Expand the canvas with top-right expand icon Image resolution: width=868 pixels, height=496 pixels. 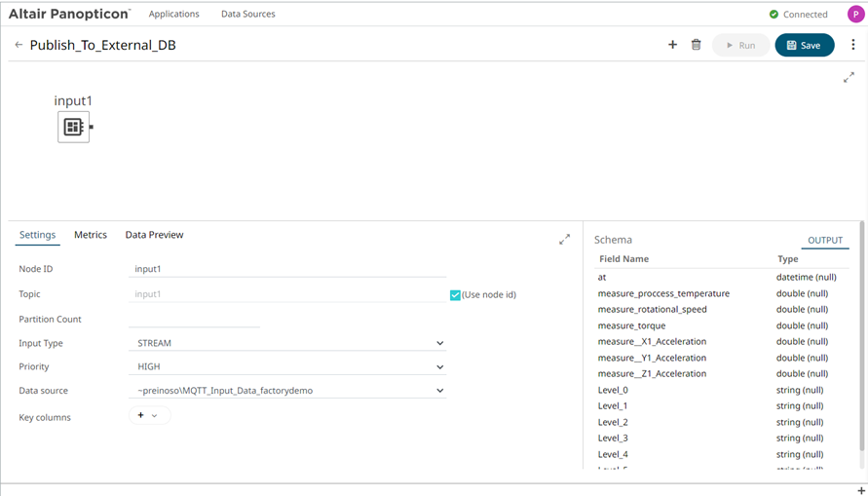click(849, 78)
